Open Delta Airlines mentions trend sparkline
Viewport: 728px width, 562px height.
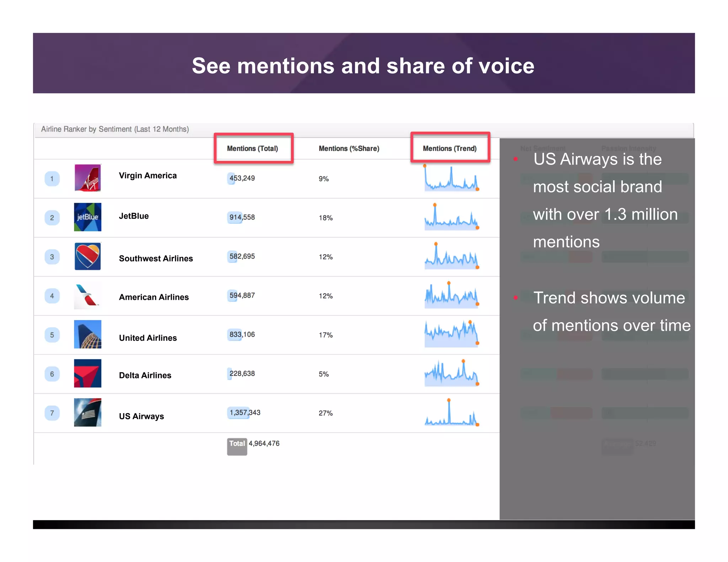451,373
